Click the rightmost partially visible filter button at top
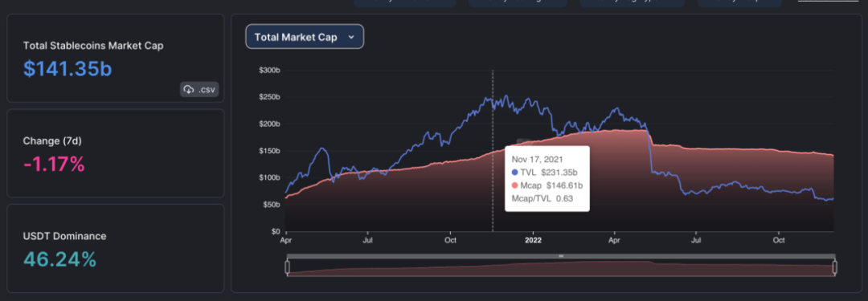 coord(739,2)
